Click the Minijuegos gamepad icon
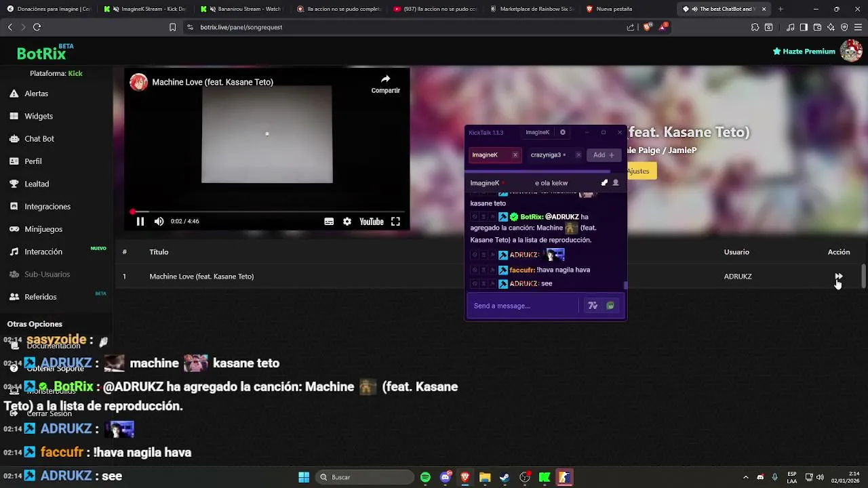868x488 pixels. tap(14, 229)
